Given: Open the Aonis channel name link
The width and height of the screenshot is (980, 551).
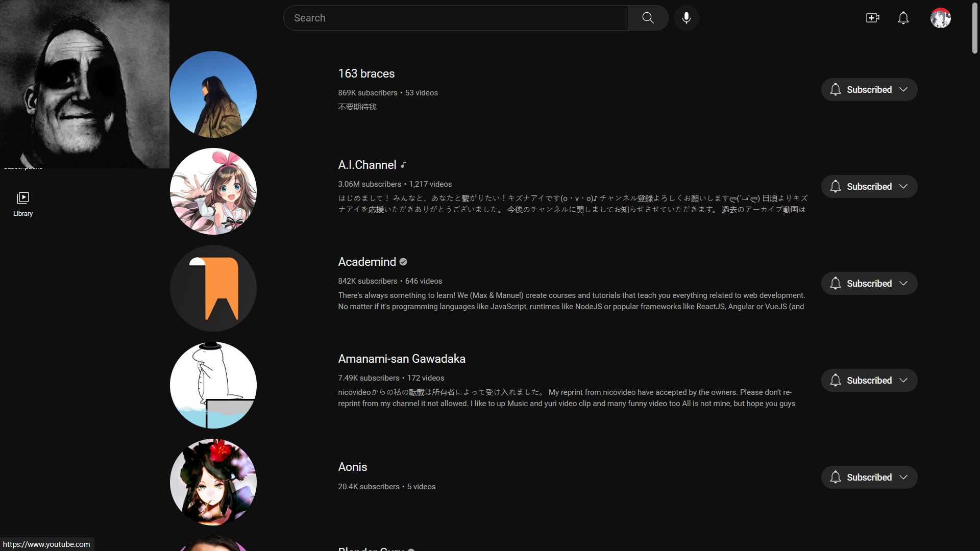Looking at the screenshot, I should point(352,467).
